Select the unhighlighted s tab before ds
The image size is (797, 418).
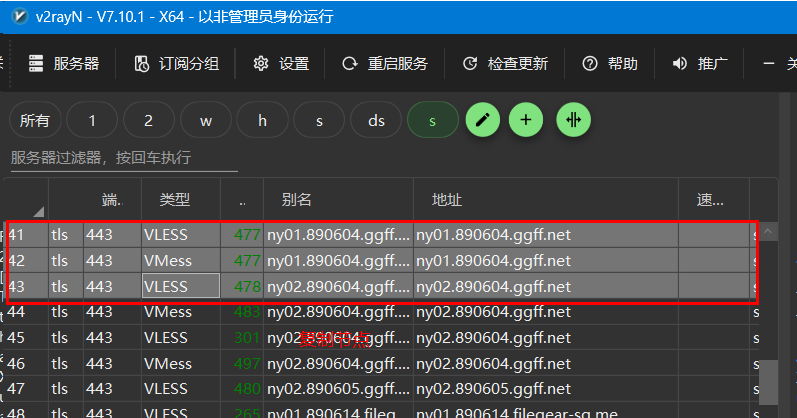click(319, 121)
